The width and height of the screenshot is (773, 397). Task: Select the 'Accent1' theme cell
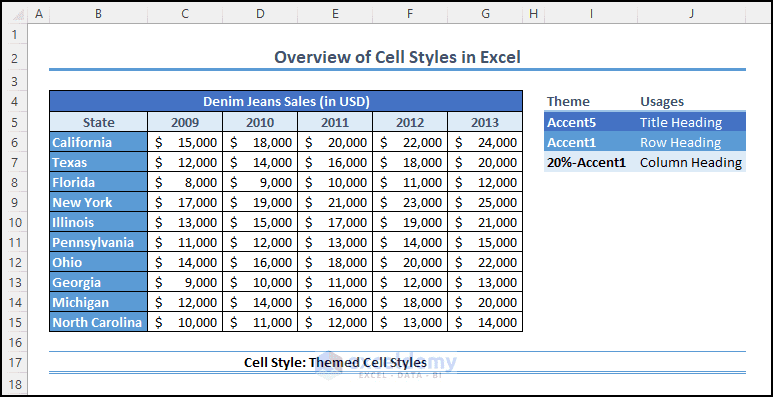click(591, 142)
